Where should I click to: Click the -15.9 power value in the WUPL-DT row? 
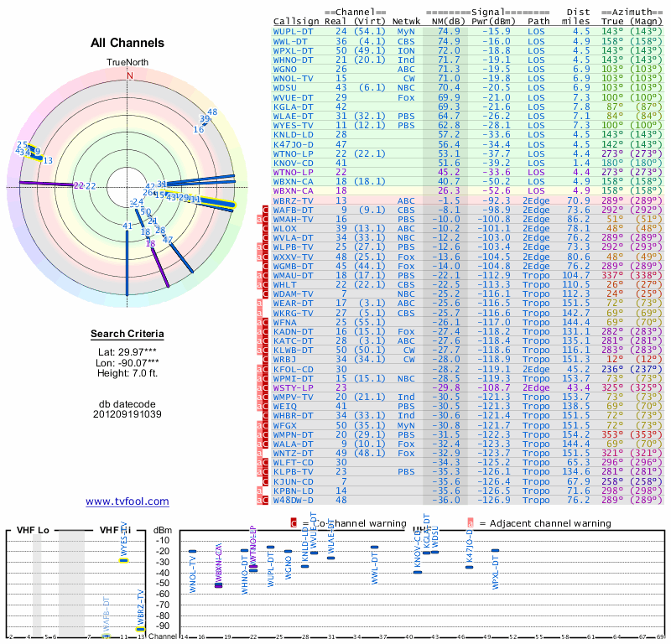pyautogui.click(x=497, y=32)
